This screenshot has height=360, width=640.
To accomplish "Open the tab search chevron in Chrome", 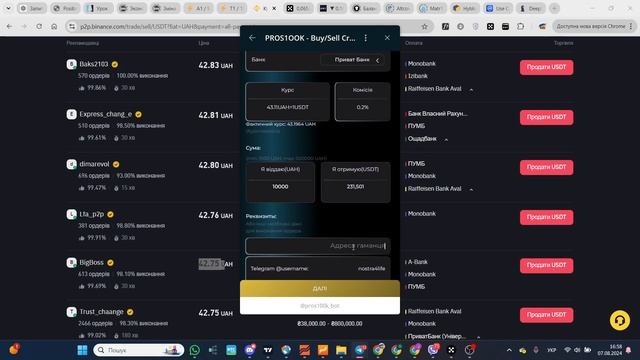I will coord(8,8).
